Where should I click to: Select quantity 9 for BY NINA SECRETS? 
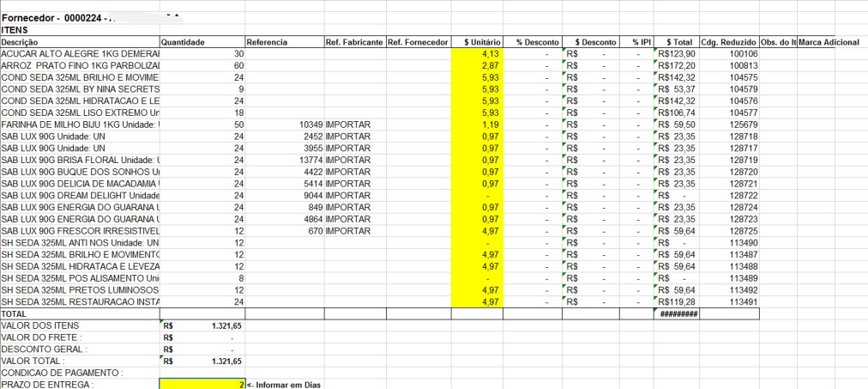[x=202, y=89]
